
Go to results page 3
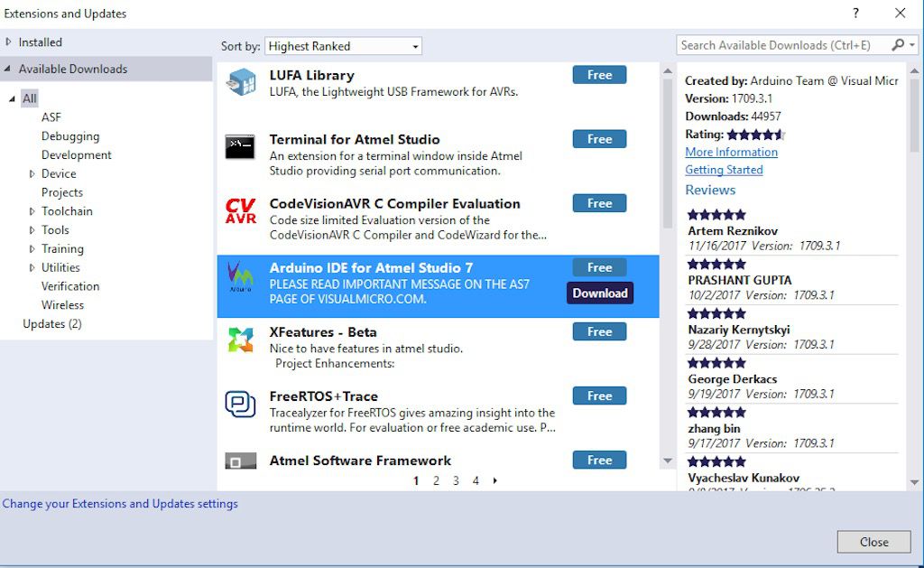coord(456,480)
